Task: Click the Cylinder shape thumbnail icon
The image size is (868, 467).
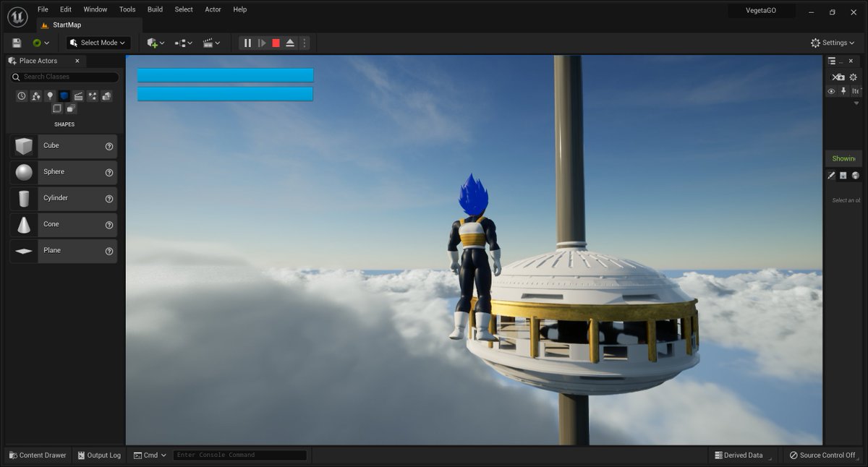Action: pyautogui.click(x=24, y=198)
